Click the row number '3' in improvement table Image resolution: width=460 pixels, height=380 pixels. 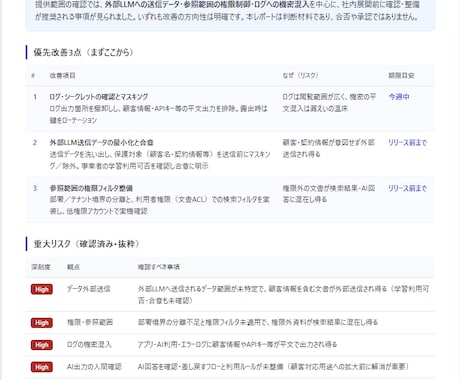tap(35, 188)
